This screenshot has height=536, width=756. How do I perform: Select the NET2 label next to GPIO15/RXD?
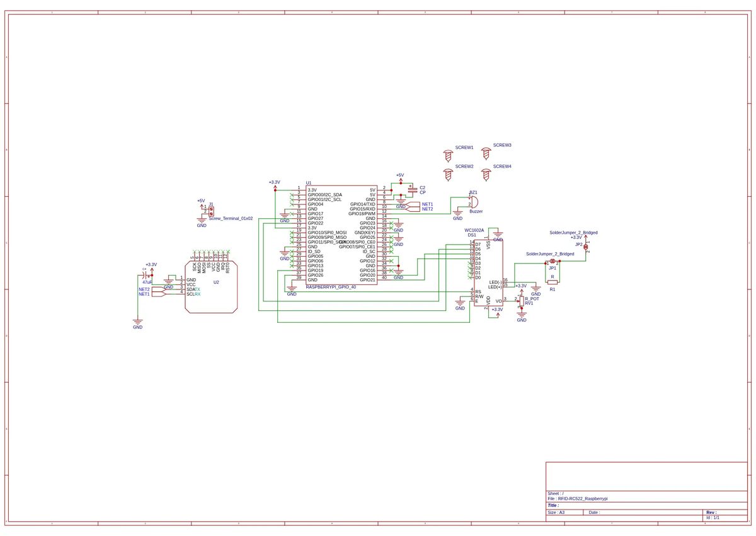coord(427,209)
